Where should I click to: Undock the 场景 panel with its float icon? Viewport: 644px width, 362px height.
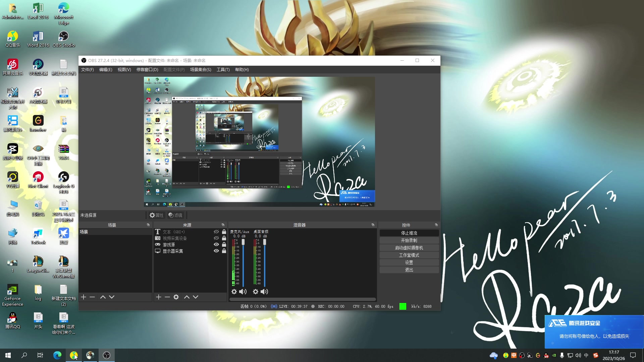point(148,225)
